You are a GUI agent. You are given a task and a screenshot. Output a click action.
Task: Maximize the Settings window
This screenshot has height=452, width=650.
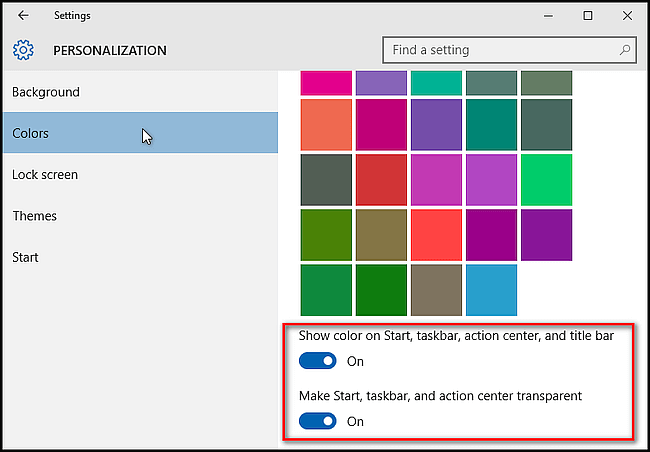point(588,16)
